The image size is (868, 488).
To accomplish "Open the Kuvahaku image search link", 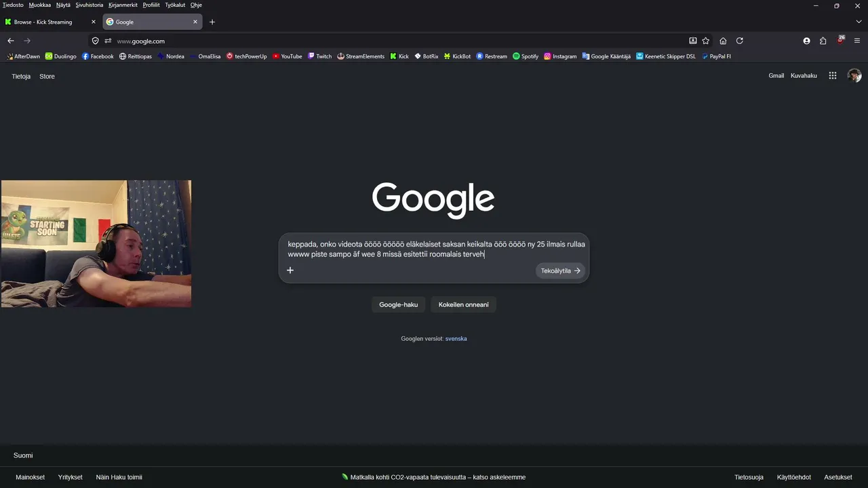I will pyautogui.click(x=804, y=76).
